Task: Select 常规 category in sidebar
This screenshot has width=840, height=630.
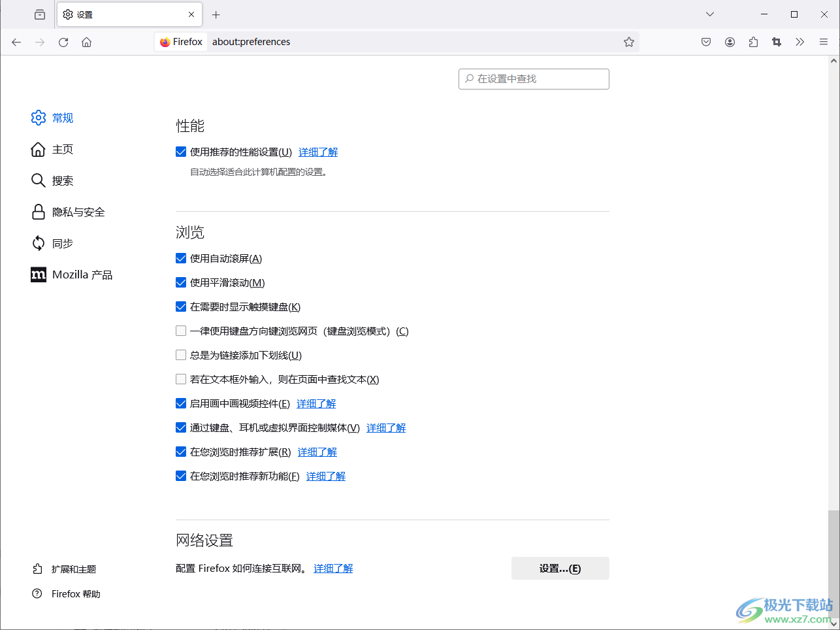Action: click(53, 118)
